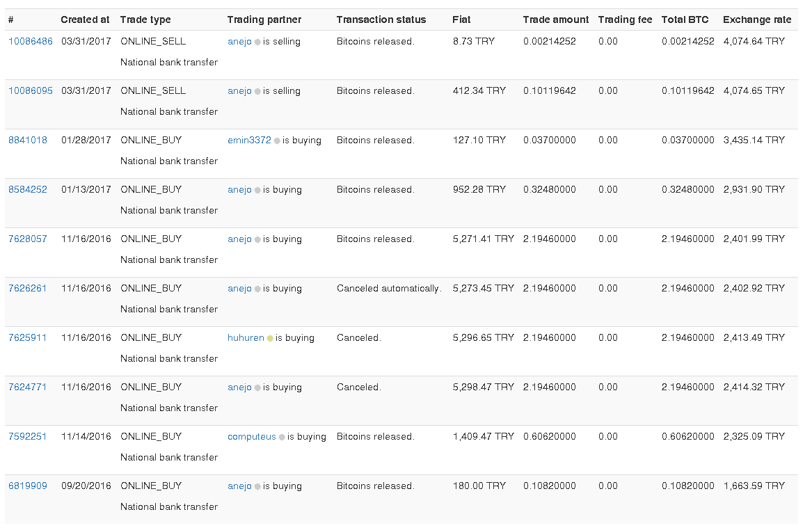Click the Trading partner column header
The image size is (812, 528).
tap(264, 19)
